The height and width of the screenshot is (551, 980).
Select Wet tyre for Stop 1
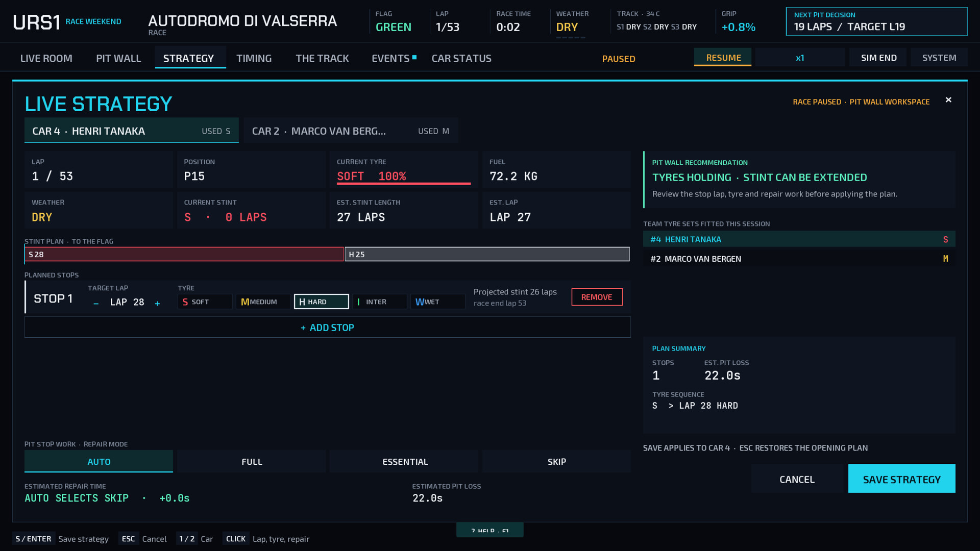tap(437, 302)
